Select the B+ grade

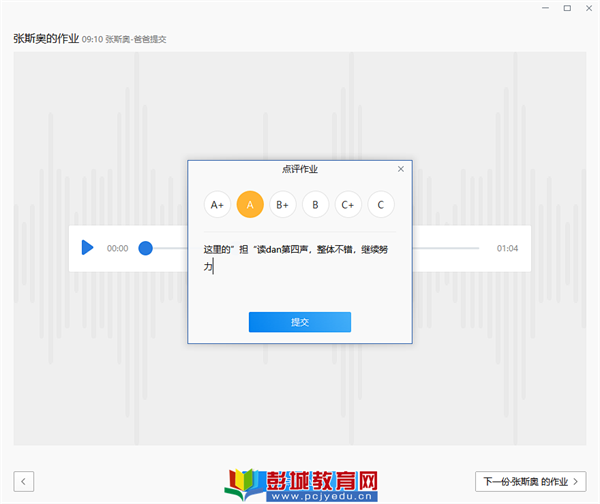click(282, 205)
